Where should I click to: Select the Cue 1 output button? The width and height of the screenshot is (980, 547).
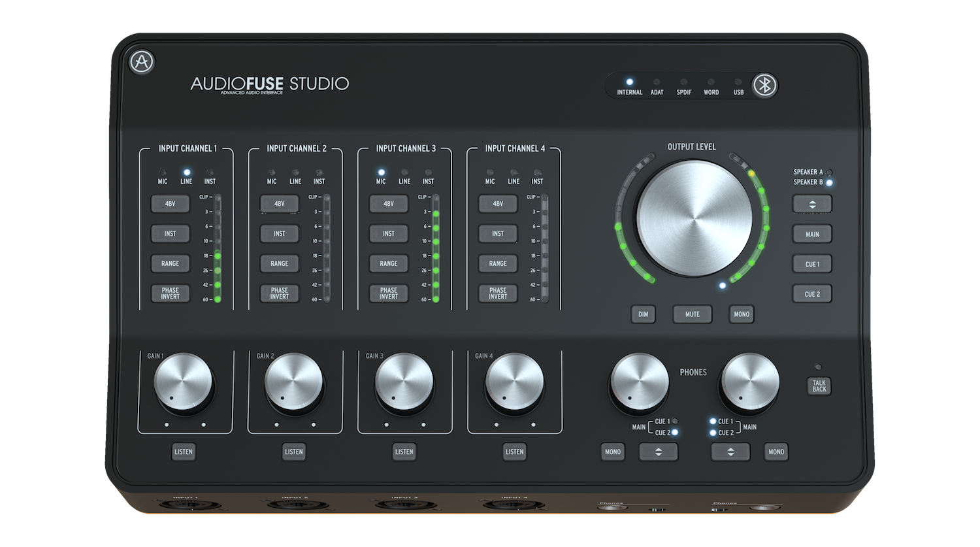[x=812, y=264]
